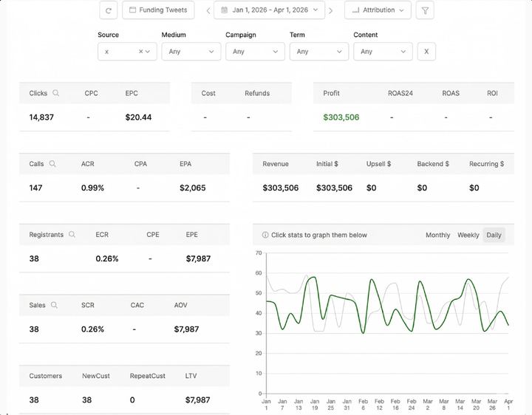Switch graph to Weekly view

(x=468, y=235)
